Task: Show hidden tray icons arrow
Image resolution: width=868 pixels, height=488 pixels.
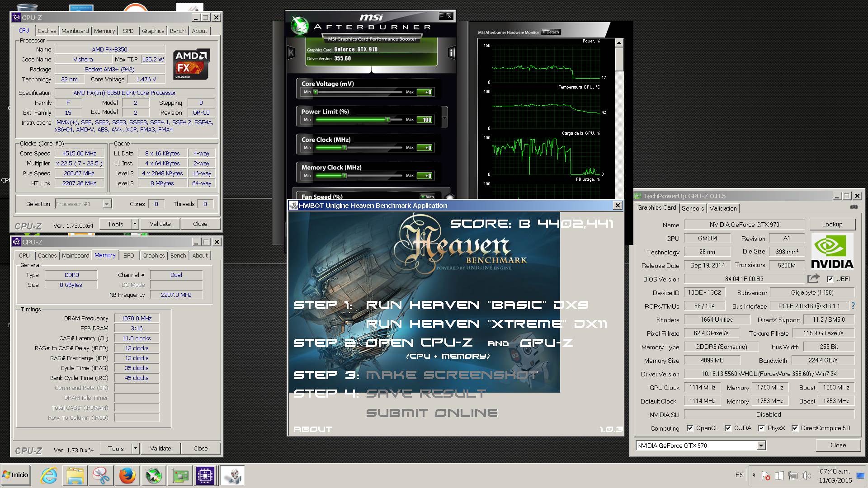Action: (x=754, y=475)
